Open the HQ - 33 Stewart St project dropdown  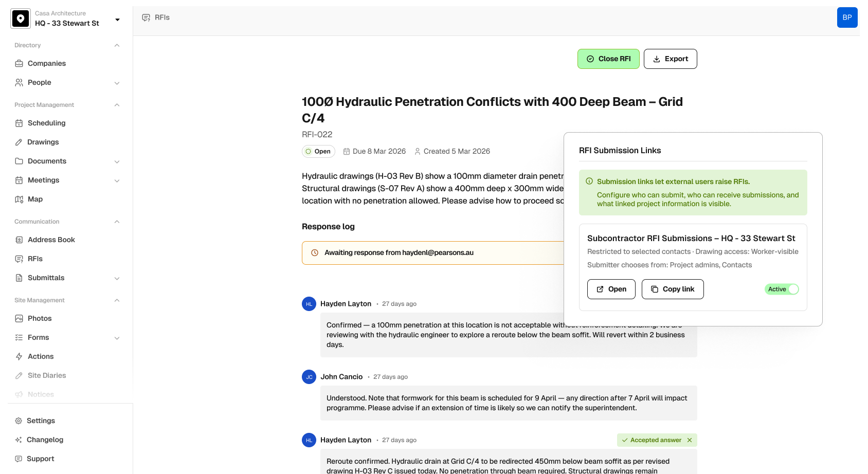117,20
